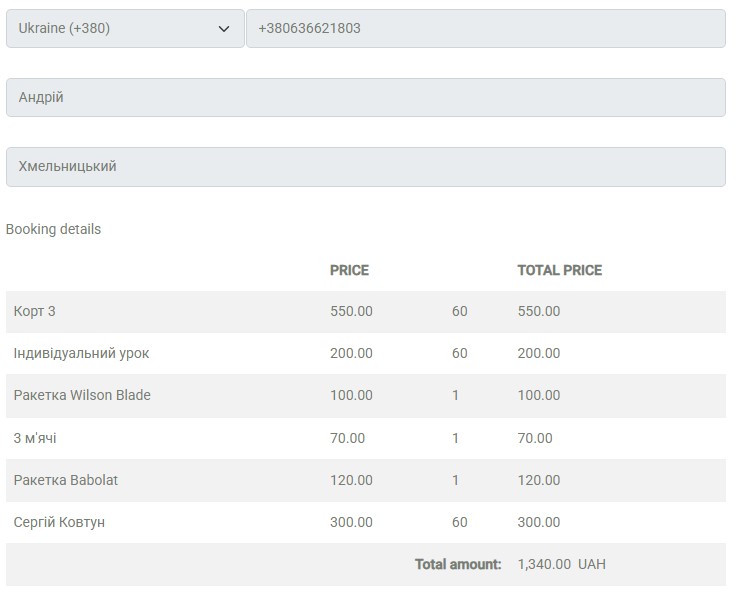Click the Booking details heading
Screen dimensions: 741x603
[x=53, y=229]
